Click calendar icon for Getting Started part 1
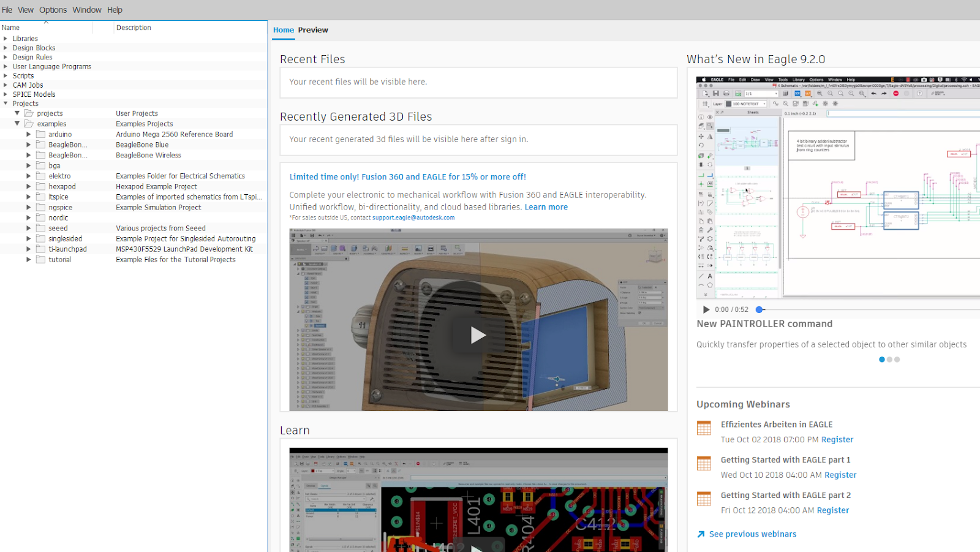Image resolution: width=980 pixels, height=552 pixels. coord(704,463)
